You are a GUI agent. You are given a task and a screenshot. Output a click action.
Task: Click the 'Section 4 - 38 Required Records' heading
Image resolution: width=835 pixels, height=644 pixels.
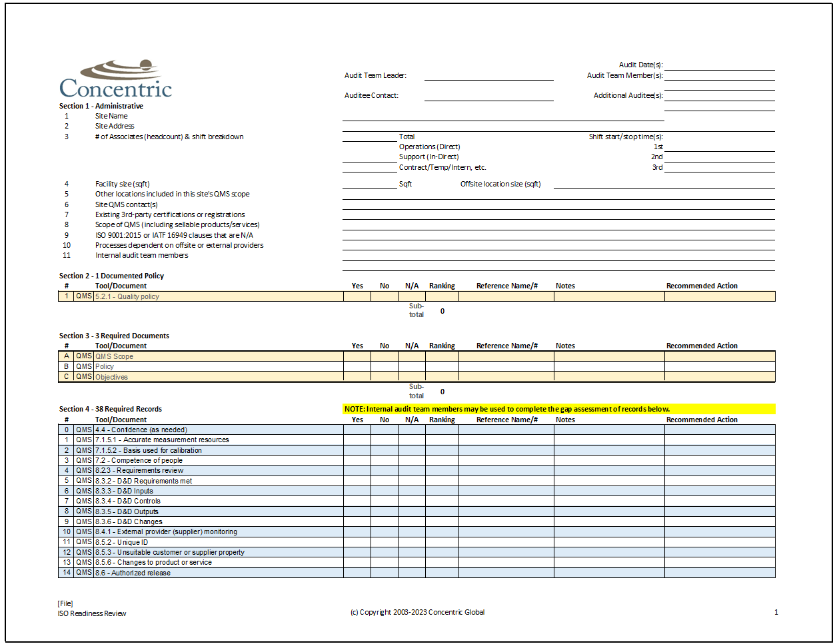[111, 409]
